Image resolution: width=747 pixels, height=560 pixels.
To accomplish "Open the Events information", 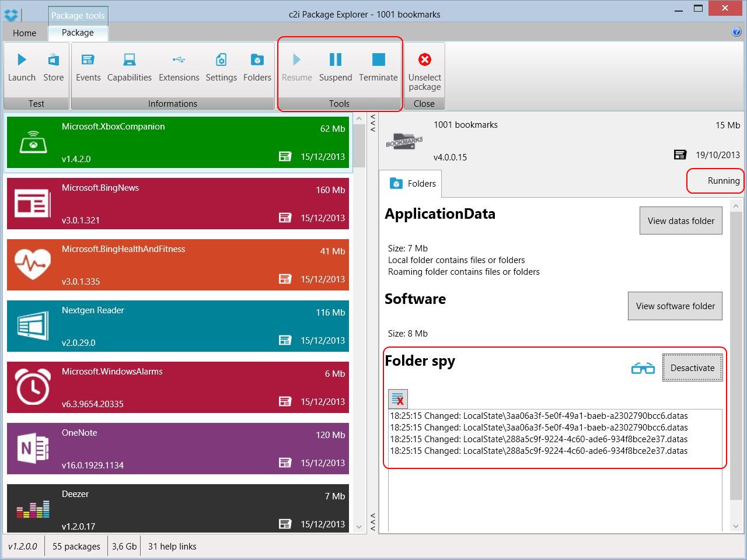I will [x=88, y=67].
